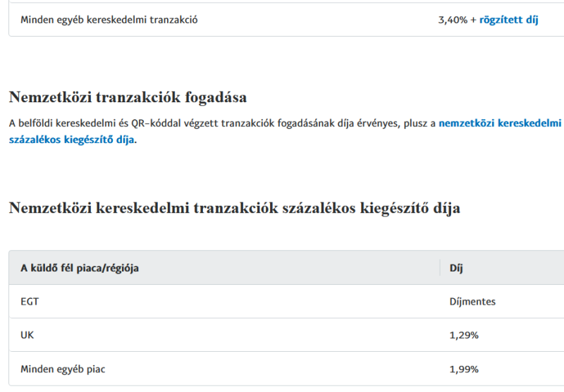Select the "EGT" row cell
Screen dimensions: 564x392
[29, 302]
